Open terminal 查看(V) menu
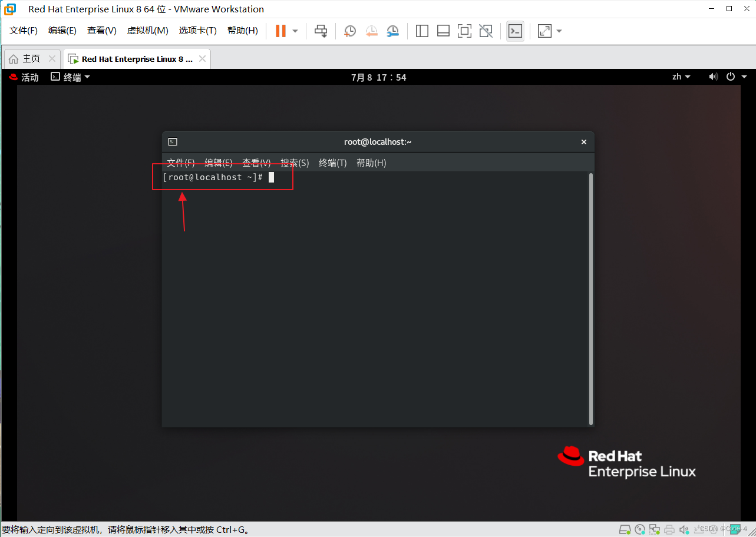Viewport: 756px width, 537px height. click(256, 163)
